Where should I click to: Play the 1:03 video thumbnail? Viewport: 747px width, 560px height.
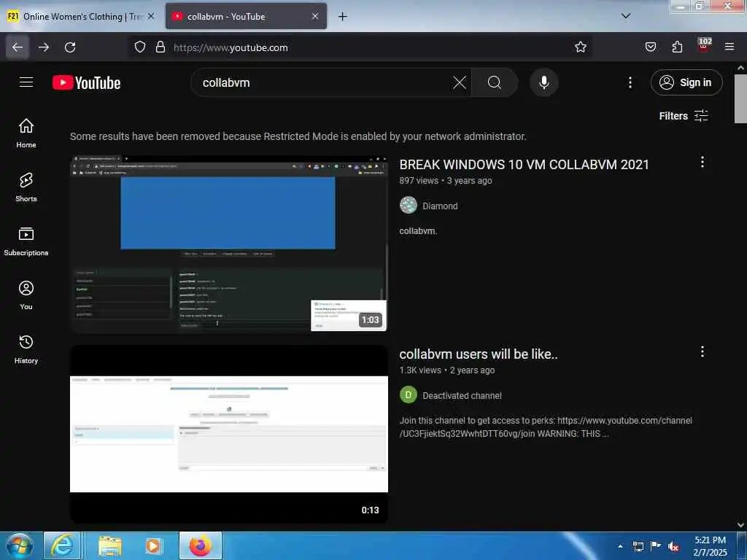[228, 244]
